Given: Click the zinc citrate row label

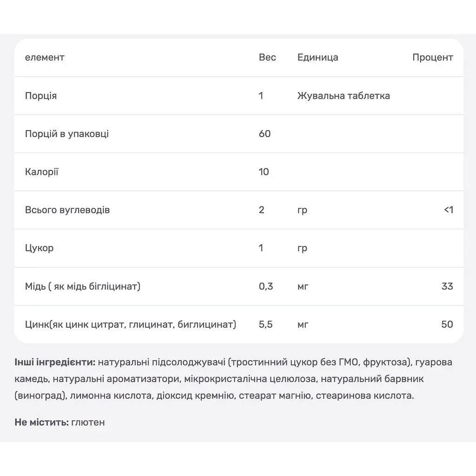Looking at the screenshot, I should click(x=131, y=324).
